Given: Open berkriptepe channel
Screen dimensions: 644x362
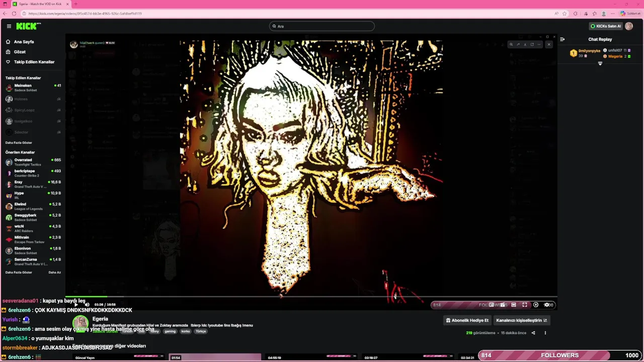Looking at the screenshot, I should [x=33, y=173].
